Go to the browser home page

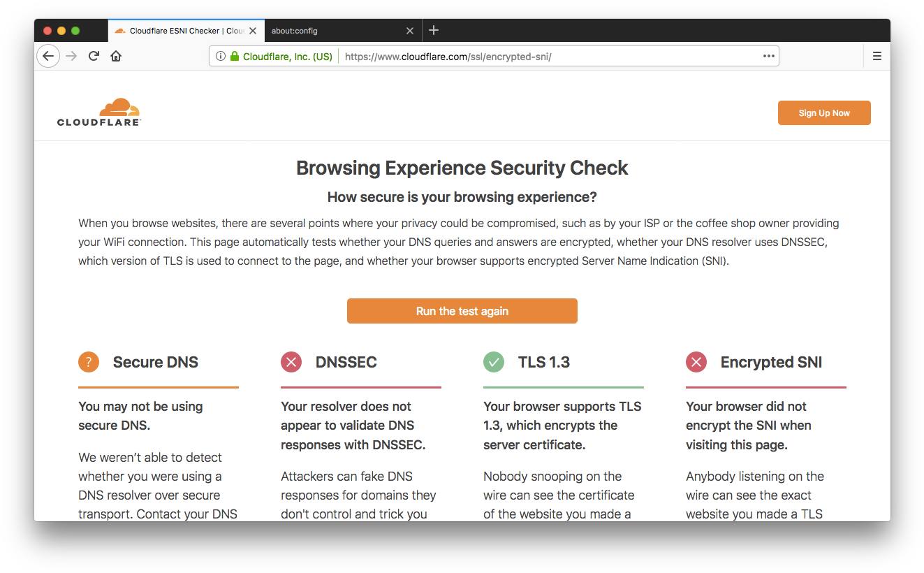116,56
